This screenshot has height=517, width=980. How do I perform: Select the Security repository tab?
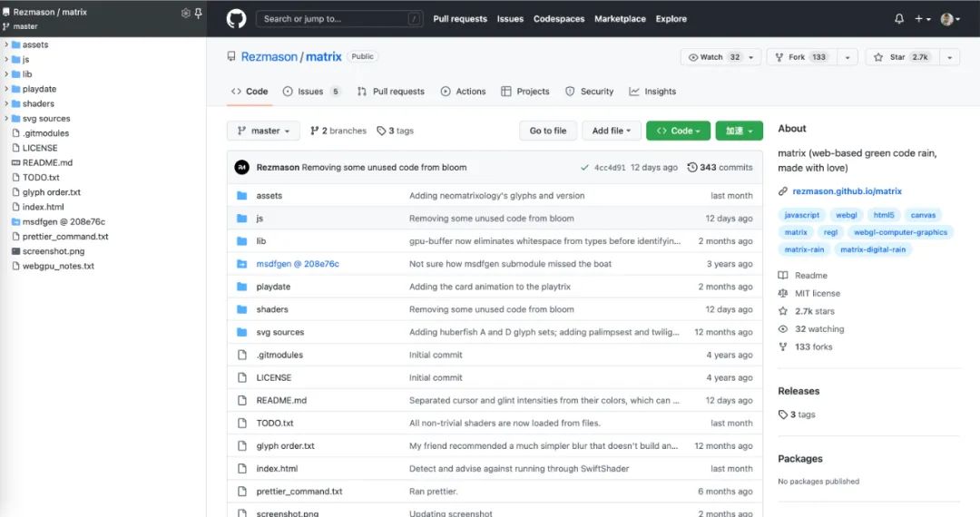point(590,92)
